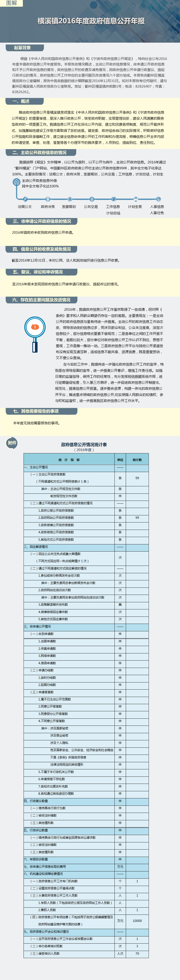Viewport: 180px width, 980px height.
Task: Click the 附件 round badge
Action: 12,443
